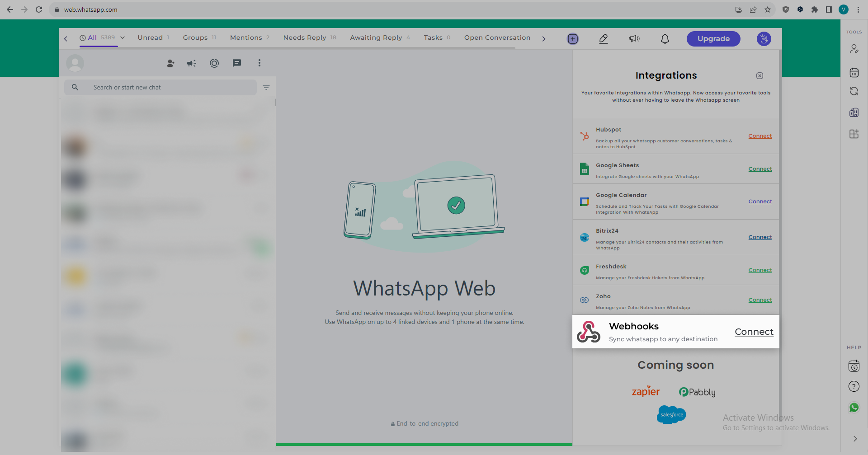The width and height of the screenshot is (868, 455).
Task: Collapse the right sidebar with chevron
Action: coord(855,439)
